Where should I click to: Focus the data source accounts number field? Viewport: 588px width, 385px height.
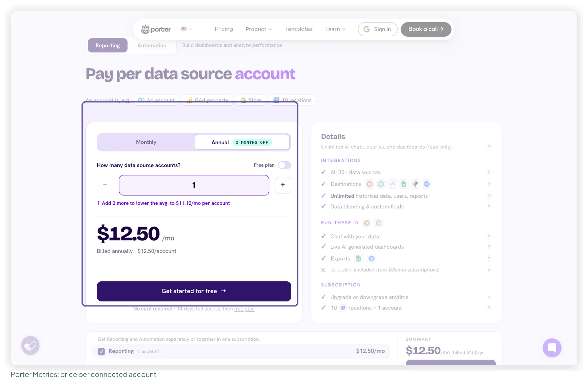tap(194, 185)
